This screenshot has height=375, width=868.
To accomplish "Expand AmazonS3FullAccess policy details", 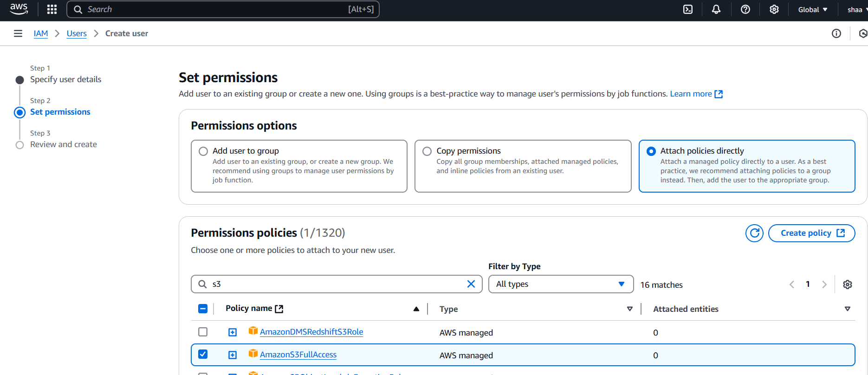I will tap(233, 355).
